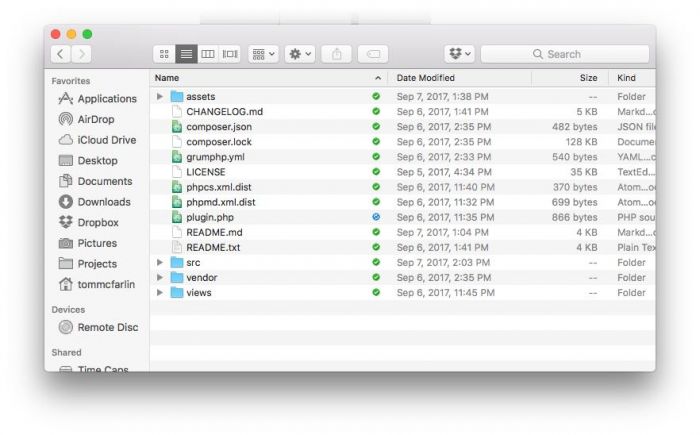The width and height of the screenshot is (700, 435).
Task: Click the views folder name
Action: click(x=199, y=293)
